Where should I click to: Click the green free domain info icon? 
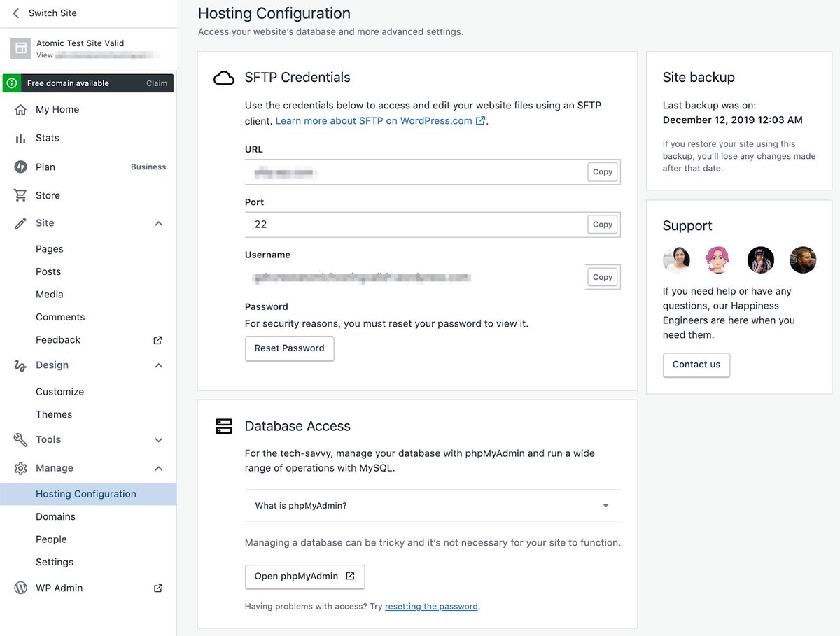click(x=11, y=83)
